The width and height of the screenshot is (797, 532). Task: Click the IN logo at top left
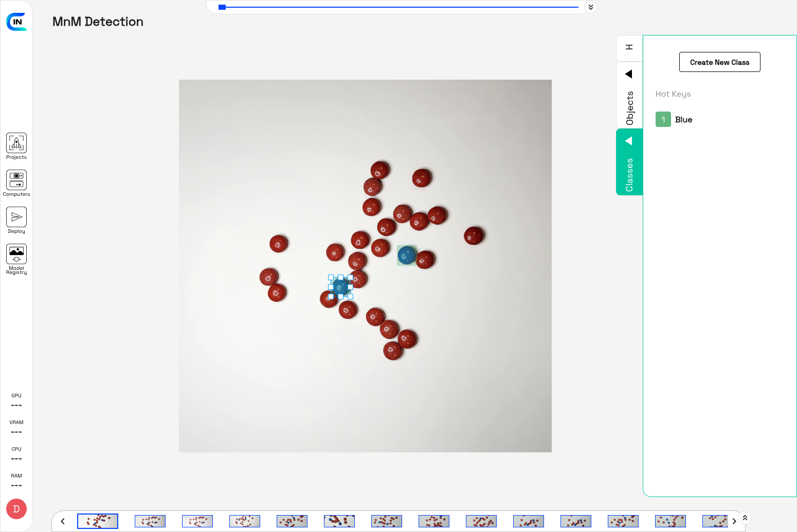pyautogui.click(x=16, y=22)
